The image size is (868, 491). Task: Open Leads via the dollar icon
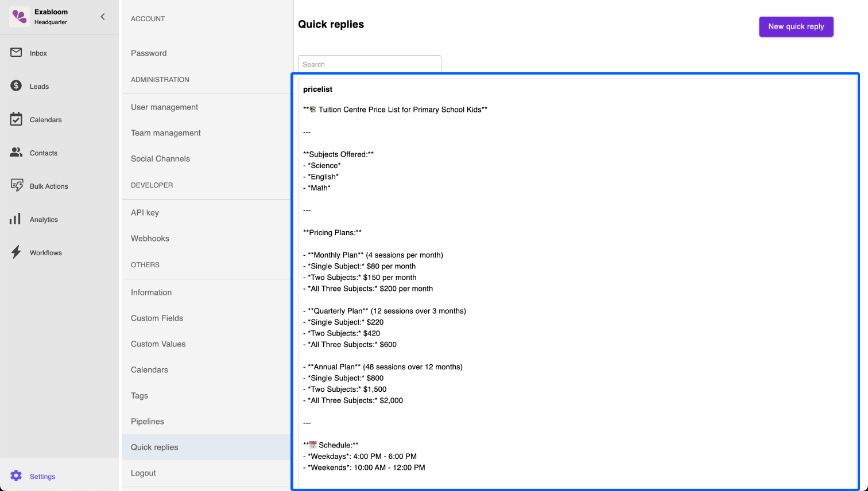click(x=16, y=86)
